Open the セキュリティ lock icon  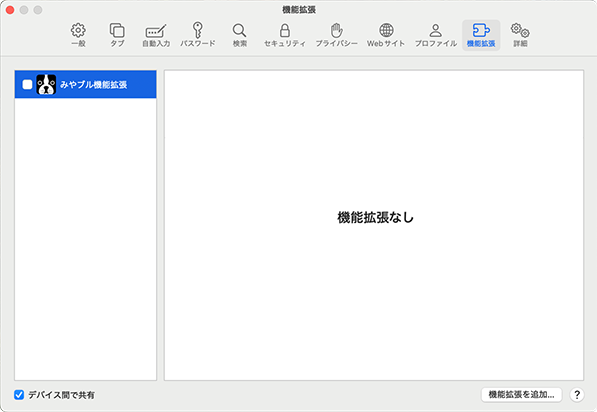(285, 30)
